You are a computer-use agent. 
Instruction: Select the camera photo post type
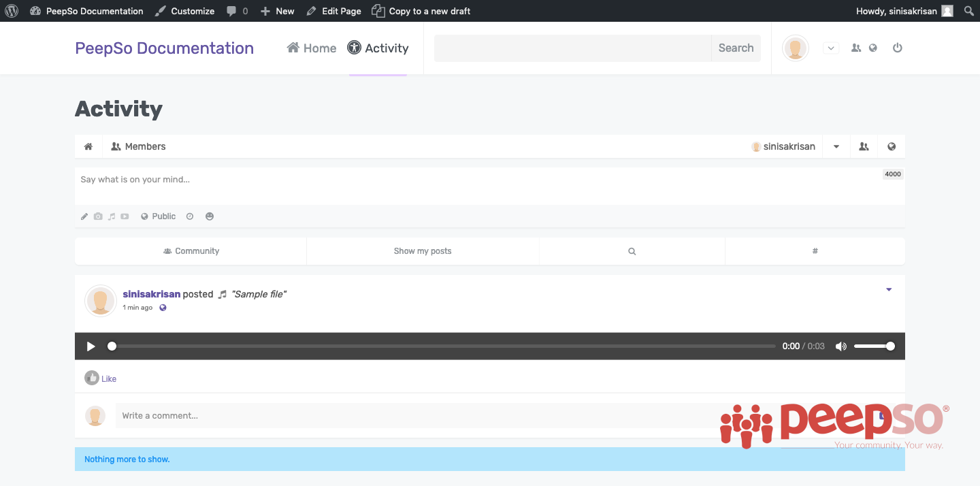(x=98, y=216)
